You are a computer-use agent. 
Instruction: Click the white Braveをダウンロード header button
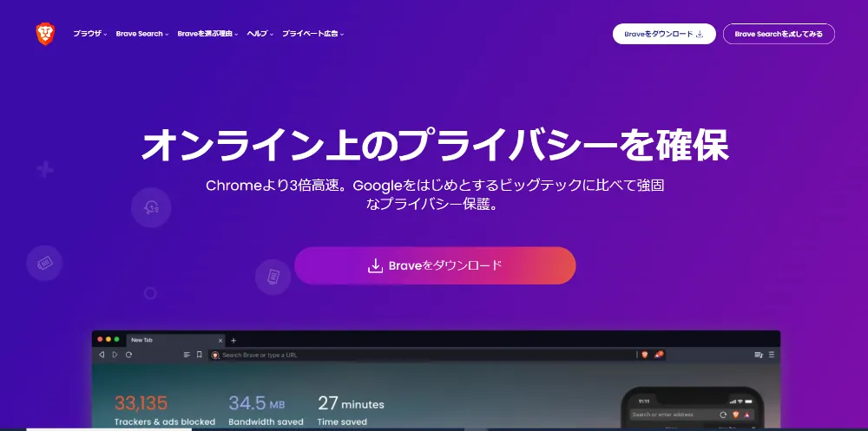click(664, 34)
